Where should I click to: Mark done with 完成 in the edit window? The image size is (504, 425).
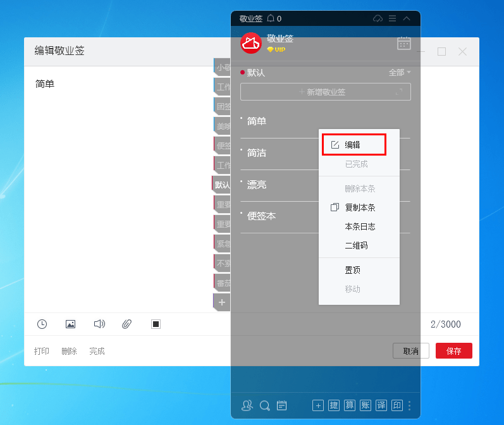[x=97, y=351]
